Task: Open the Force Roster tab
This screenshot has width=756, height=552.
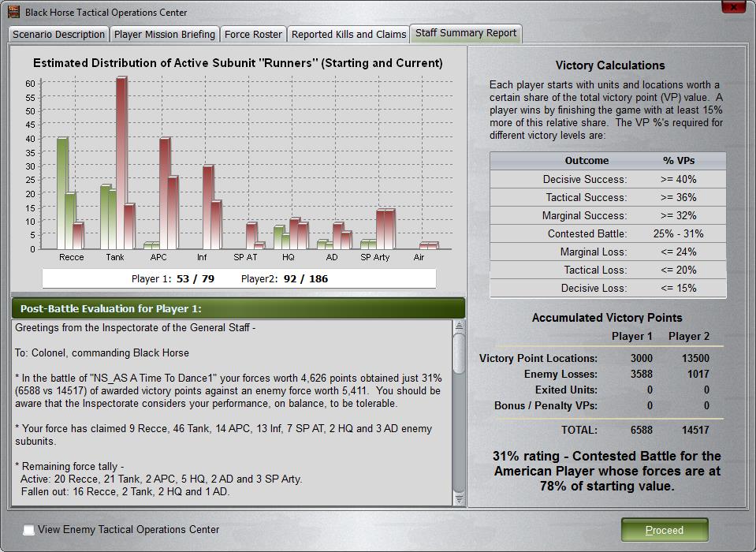Action: 253,34
